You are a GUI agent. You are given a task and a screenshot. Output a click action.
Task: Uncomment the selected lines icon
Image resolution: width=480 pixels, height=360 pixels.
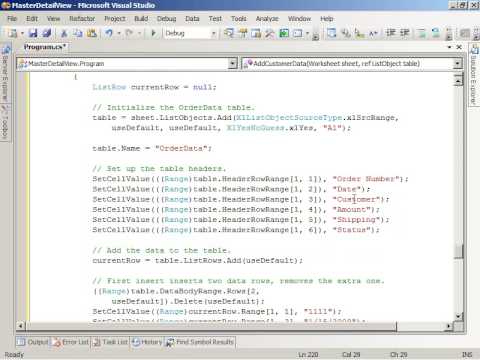435,33
